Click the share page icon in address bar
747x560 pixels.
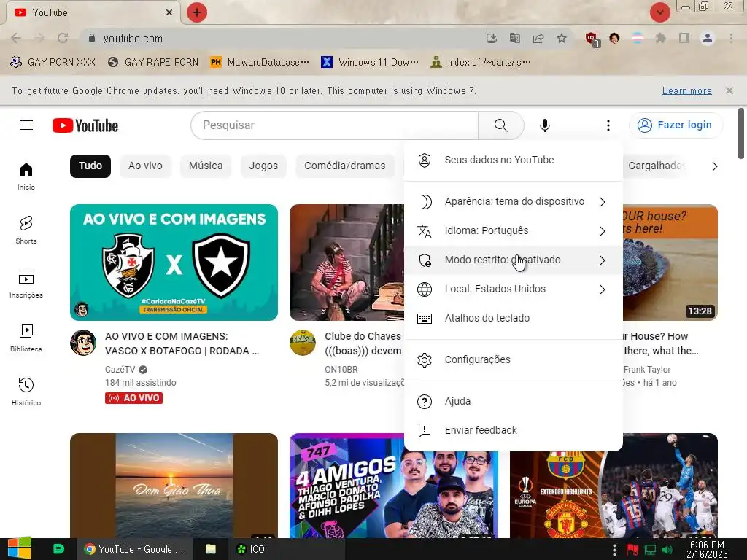(x=538, y=38)
